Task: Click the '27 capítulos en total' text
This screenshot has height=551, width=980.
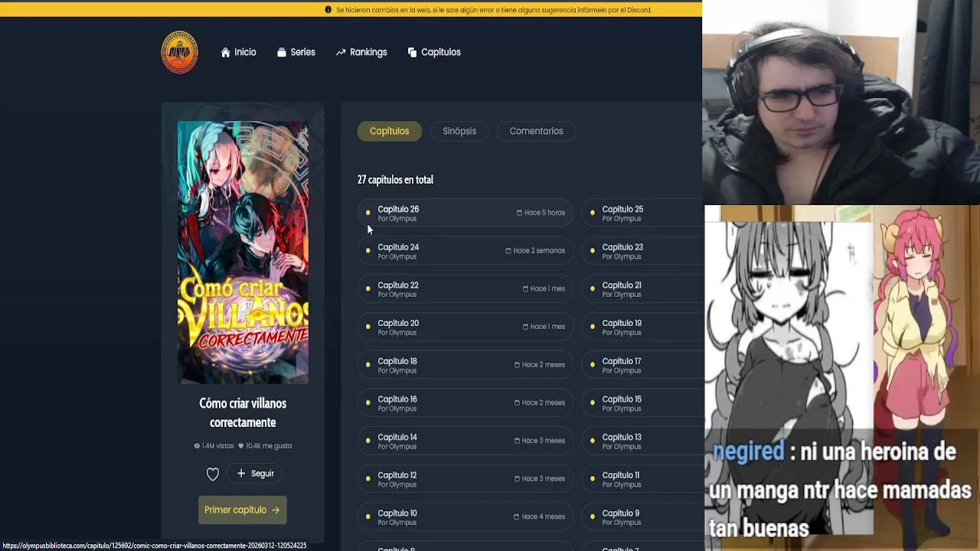Action: pos(395,180)
